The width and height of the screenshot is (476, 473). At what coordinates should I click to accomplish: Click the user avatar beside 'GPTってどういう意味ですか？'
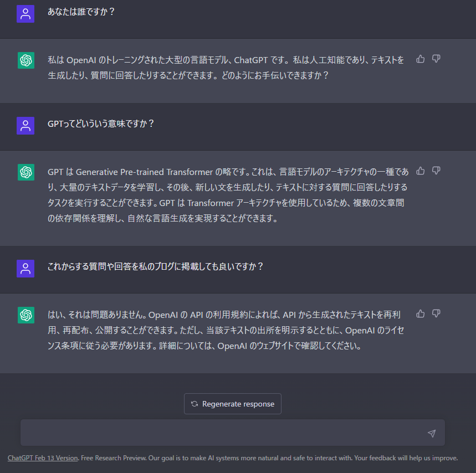coord(25,126)
